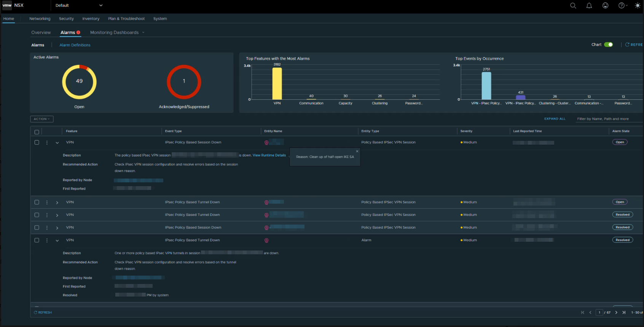The height and width of the screenshot is (327, 644).
Task: Open the search magnifier icon
Action: (x=573, y=5)
